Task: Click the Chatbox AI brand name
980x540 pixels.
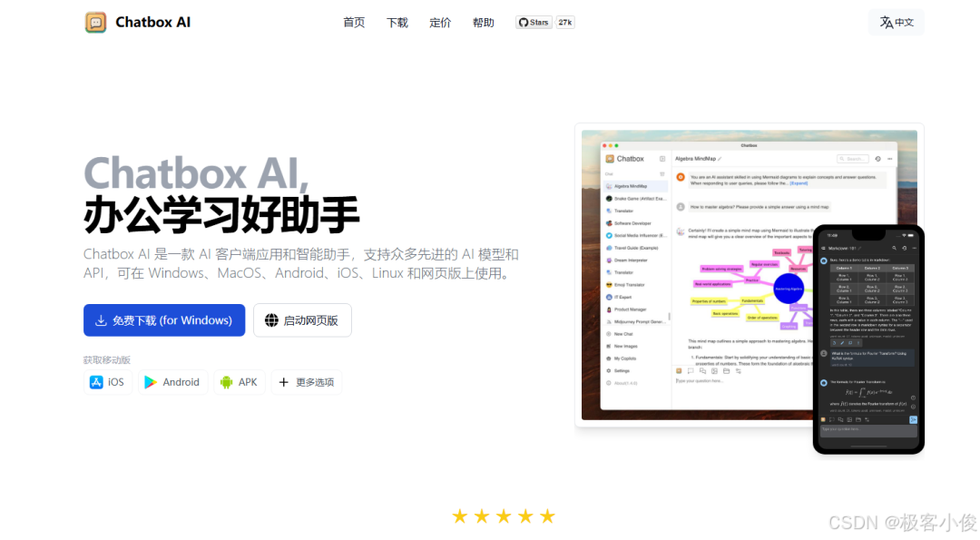Action: [153, 23]
